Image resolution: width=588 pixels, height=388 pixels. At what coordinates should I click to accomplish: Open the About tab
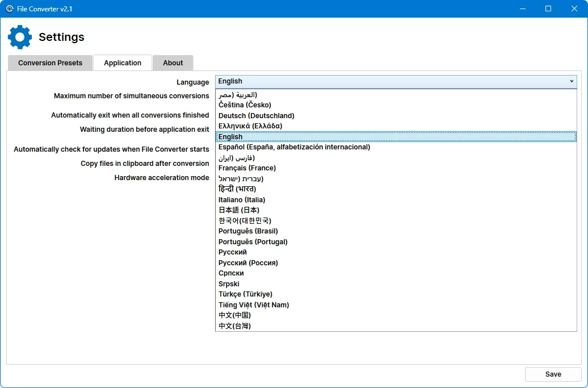pos(173,63)
